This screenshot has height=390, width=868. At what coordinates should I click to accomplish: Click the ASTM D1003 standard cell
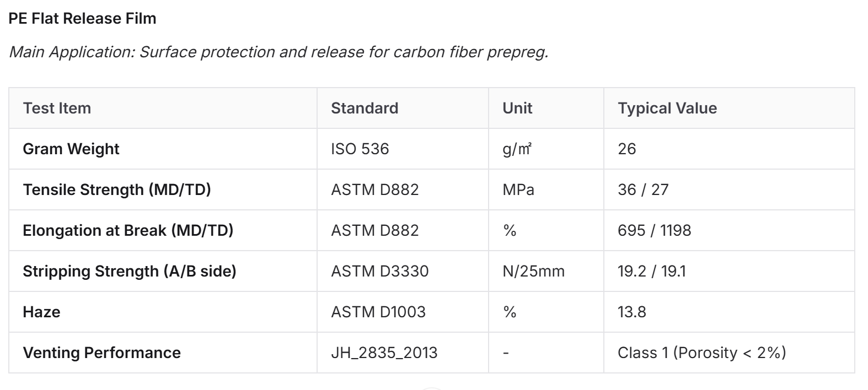[378, 312]
